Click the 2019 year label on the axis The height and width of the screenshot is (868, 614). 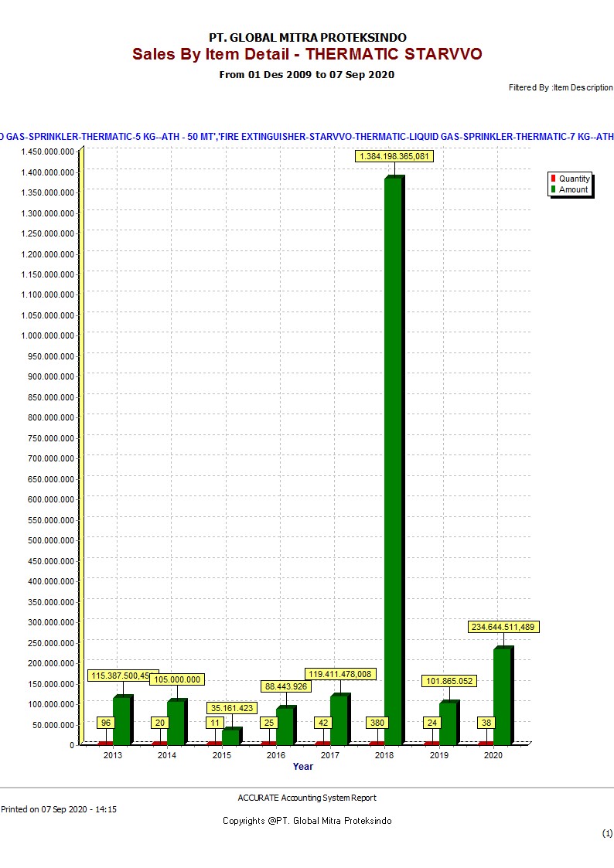tap(438, 755)
